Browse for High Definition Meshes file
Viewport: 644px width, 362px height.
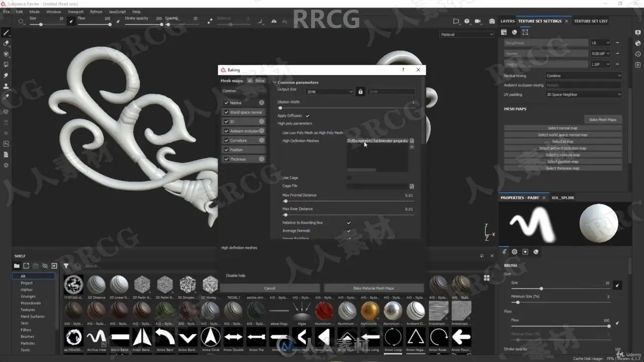(x=412, y=141)
